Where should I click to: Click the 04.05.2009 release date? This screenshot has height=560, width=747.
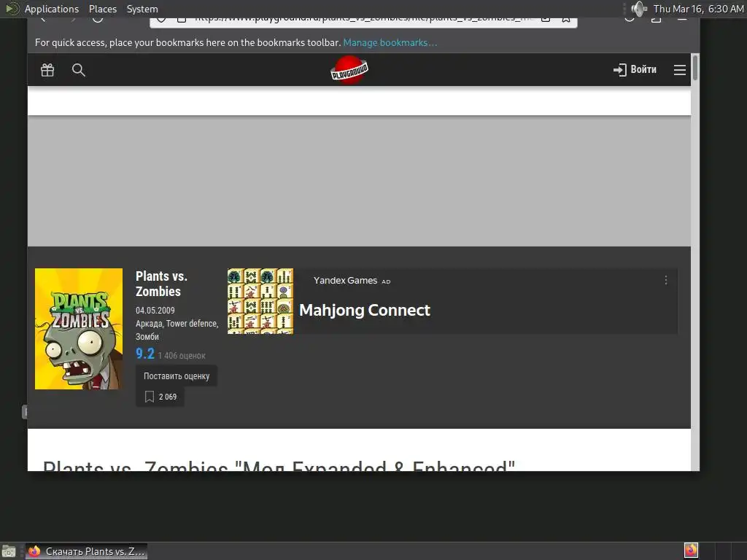point(155,311)
